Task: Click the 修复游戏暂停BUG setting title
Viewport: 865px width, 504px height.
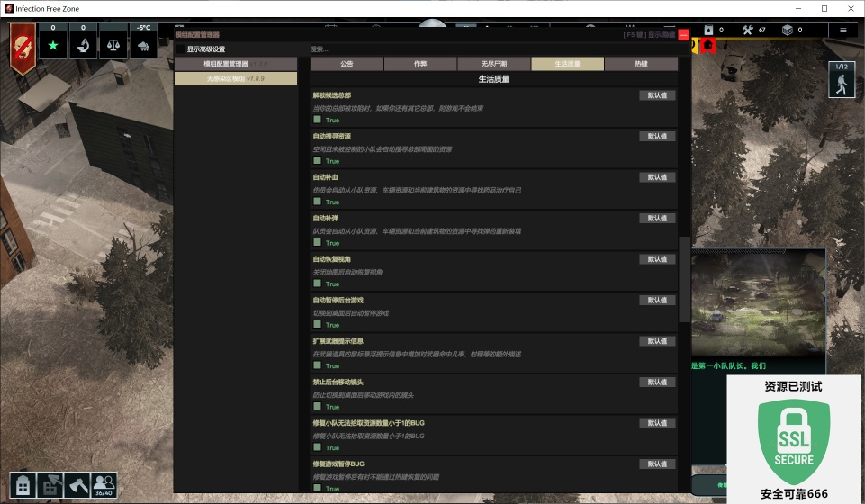Action: tap(338, 463)
